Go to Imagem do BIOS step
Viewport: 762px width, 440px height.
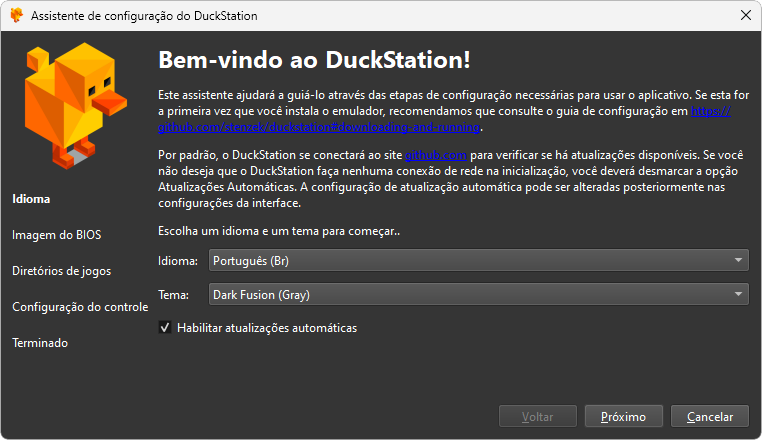tap(56, 235)
